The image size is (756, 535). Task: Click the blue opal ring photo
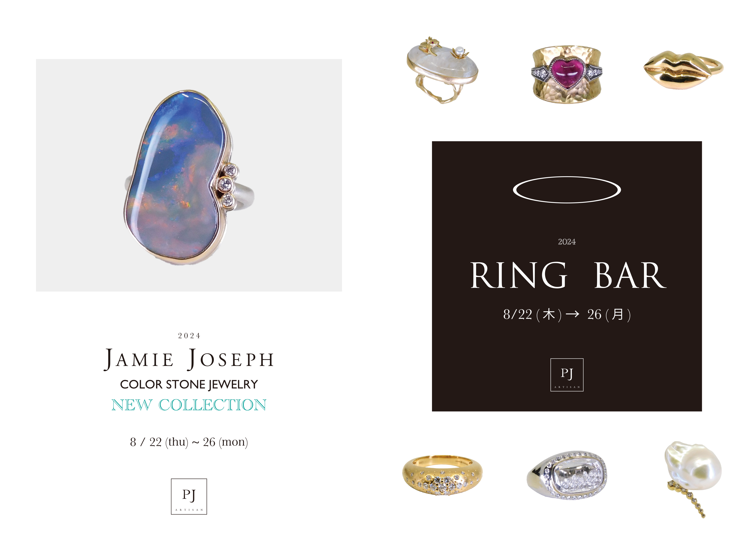point(189,175)
